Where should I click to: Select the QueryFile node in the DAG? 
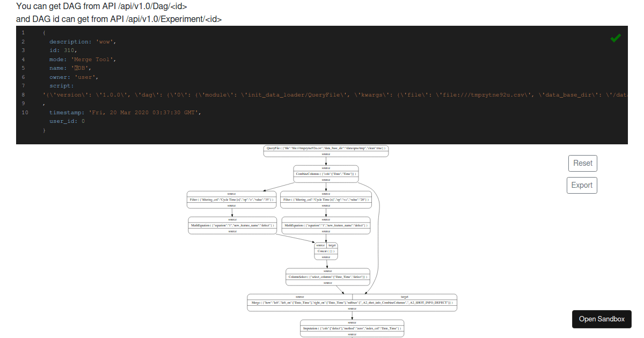pyautogui.click(x=326, y=149)
